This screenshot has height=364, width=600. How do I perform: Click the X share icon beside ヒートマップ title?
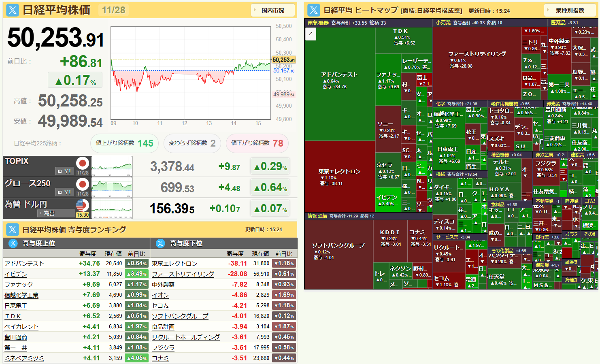[314, 10]
